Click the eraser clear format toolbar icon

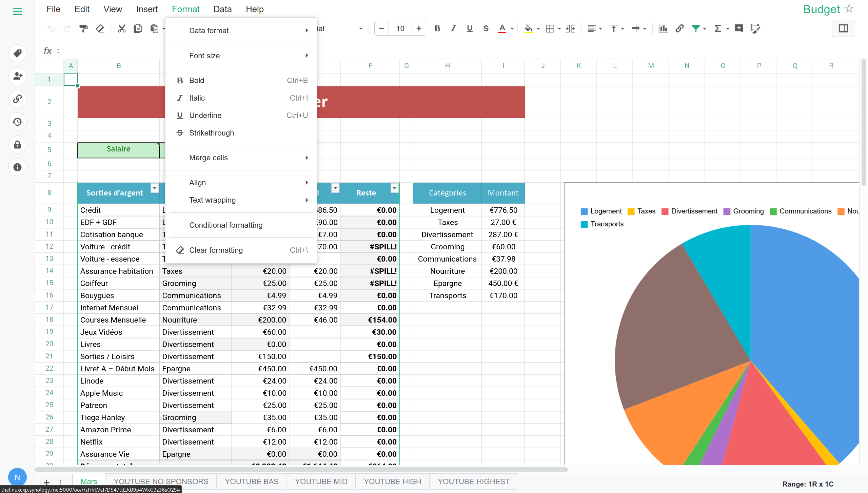point(100,29)
